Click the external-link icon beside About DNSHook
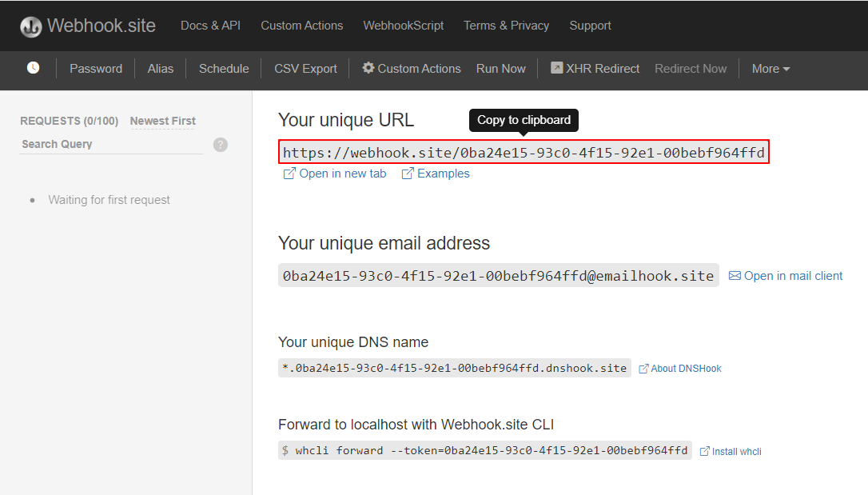The image size is (868, 495). point(643,369)
